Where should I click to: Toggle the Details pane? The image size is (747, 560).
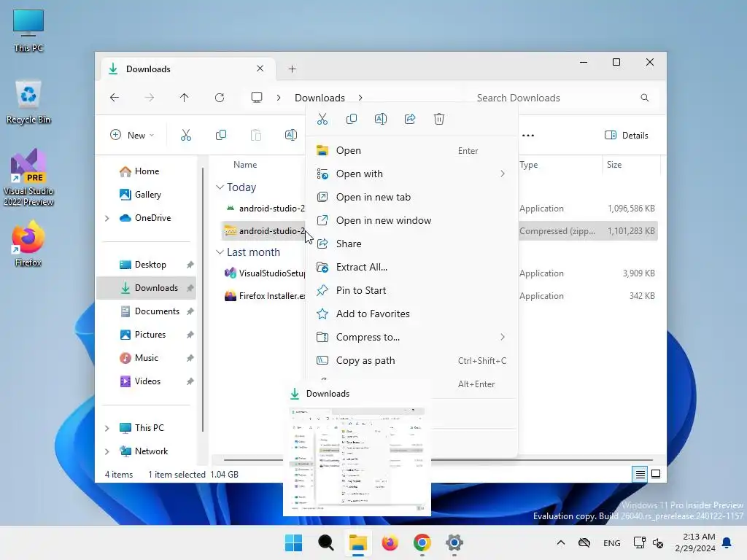(x=626, y=135)
